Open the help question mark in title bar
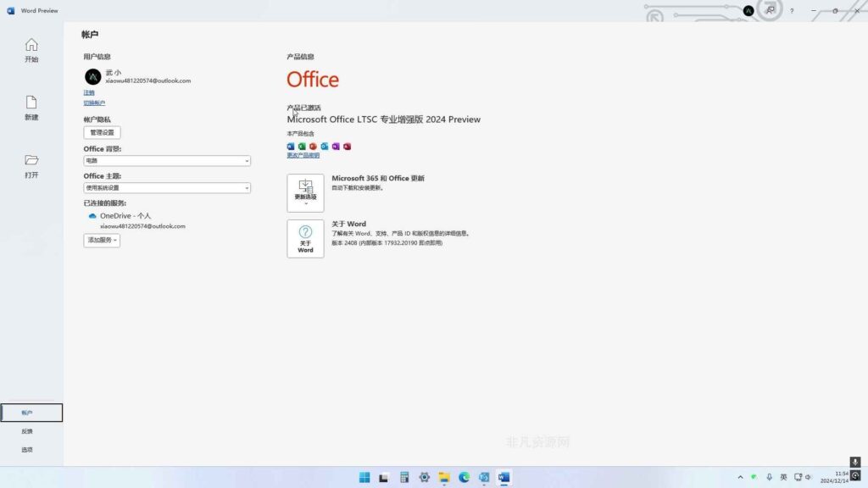This screenshot has width=868, height=488. pos(792,10)
